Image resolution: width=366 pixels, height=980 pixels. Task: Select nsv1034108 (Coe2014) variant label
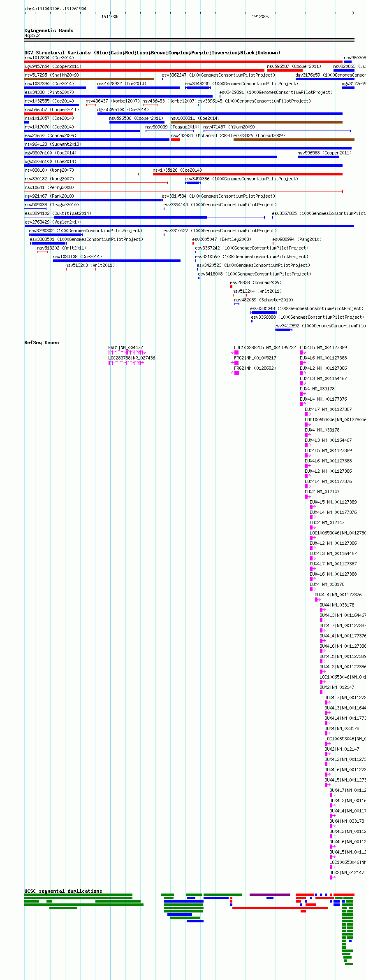pos(77,257)
